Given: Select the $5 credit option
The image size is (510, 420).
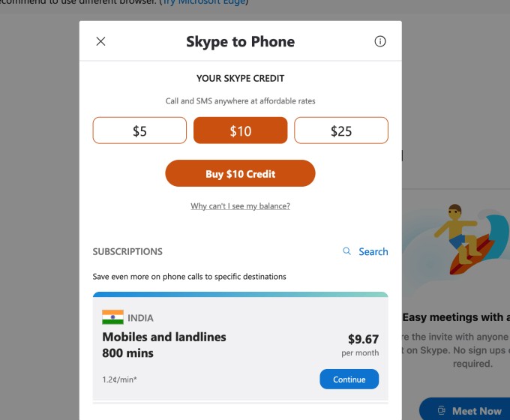Looking at the screenshot, I should coord(139,130).
